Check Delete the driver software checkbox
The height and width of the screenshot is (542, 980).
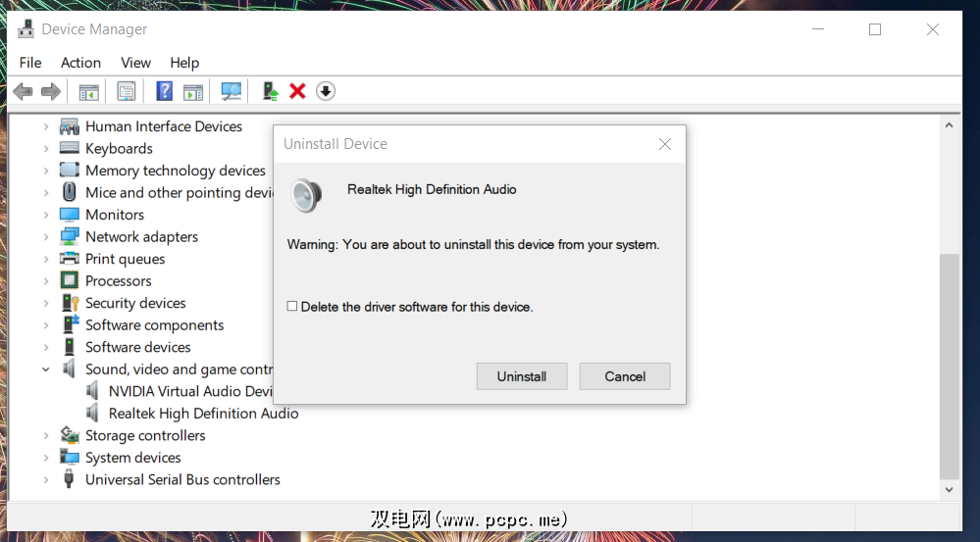point(292,306)
